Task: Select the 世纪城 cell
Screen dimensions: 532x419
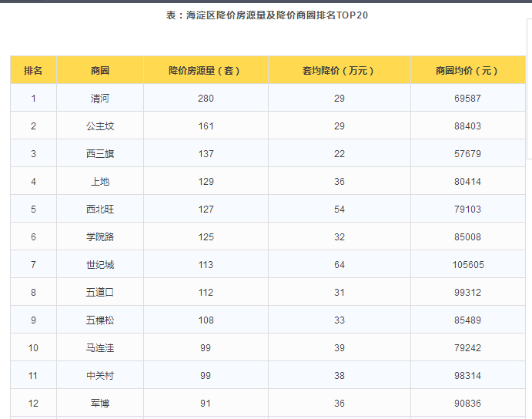Action: coord(100,264)
